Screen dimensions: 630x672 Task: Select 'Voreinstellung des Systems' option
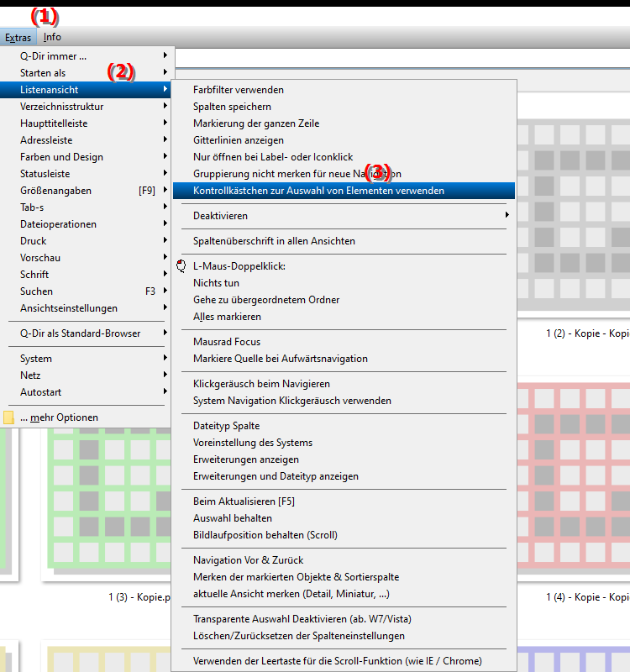[x=344, y=443]
